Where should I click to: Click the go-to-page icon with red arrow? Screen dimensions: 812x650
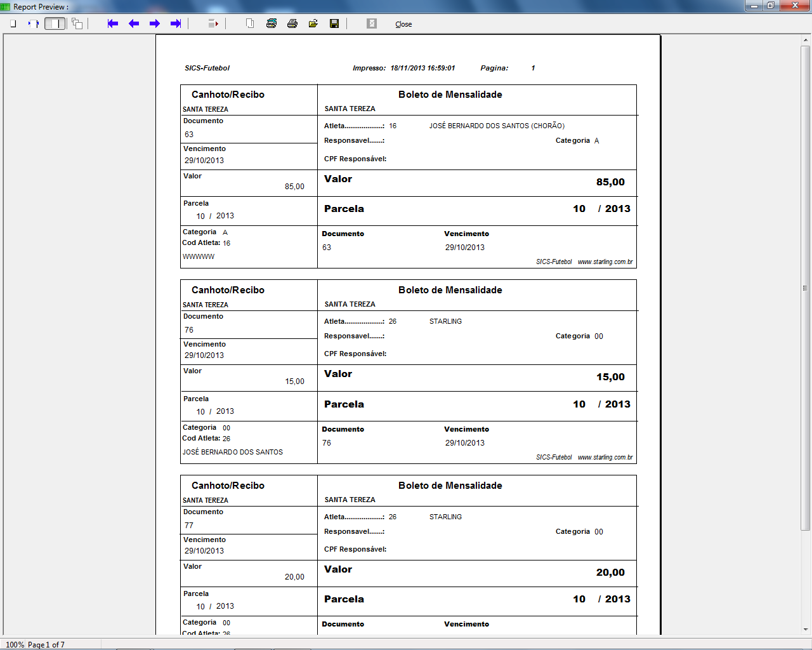(213, 23)
